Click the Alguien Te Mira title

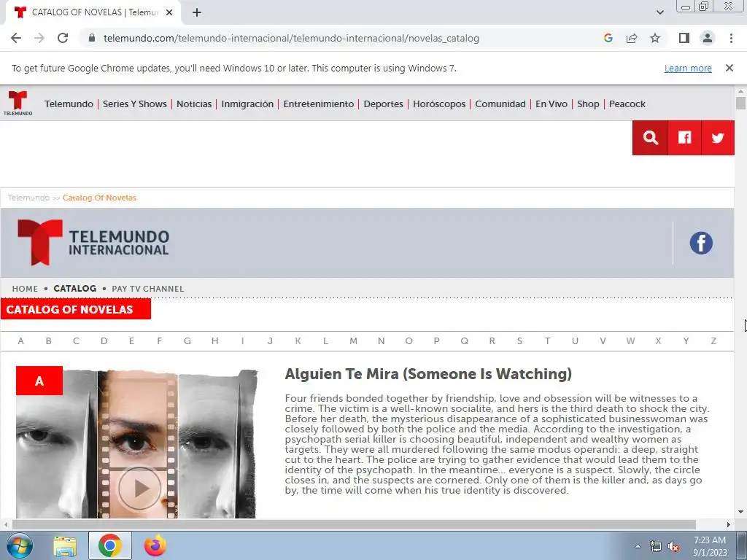(427, 374)
